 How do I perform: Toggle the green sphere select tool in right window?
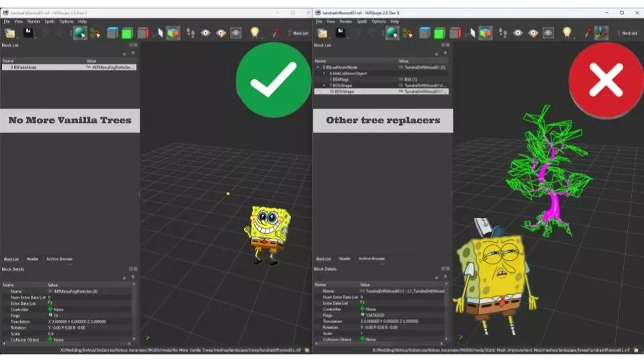pos(392,33)
